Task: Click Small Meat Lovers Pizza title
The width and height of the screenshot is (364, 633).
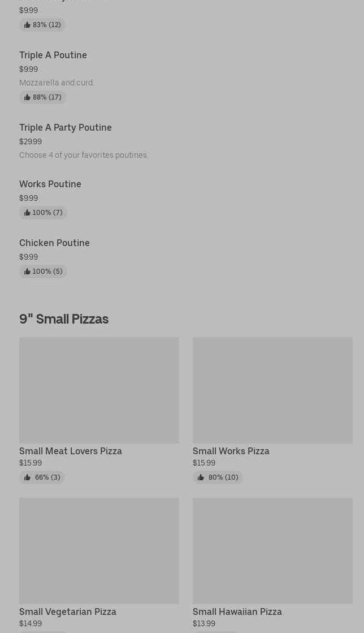Action: (71, 451)
